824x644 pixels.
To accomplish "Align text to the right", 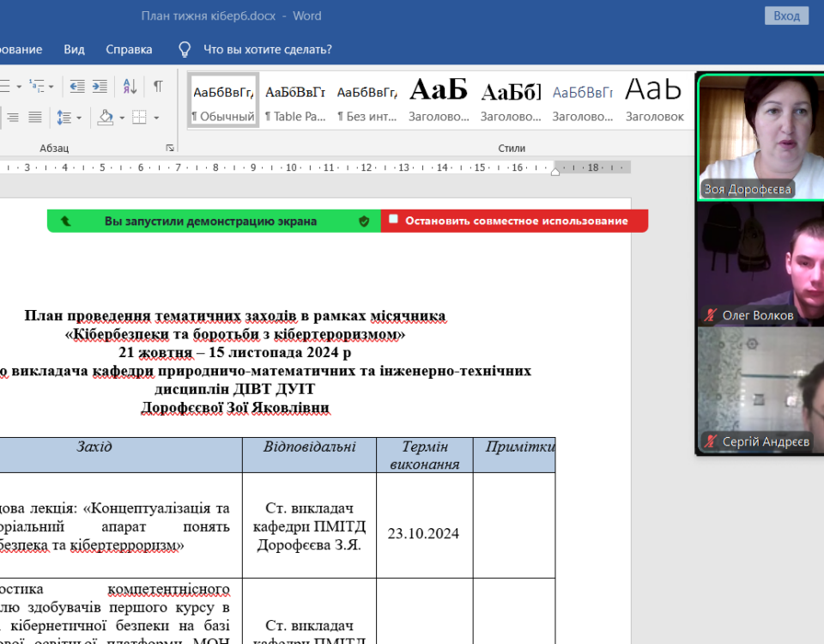I will [13, 118].
